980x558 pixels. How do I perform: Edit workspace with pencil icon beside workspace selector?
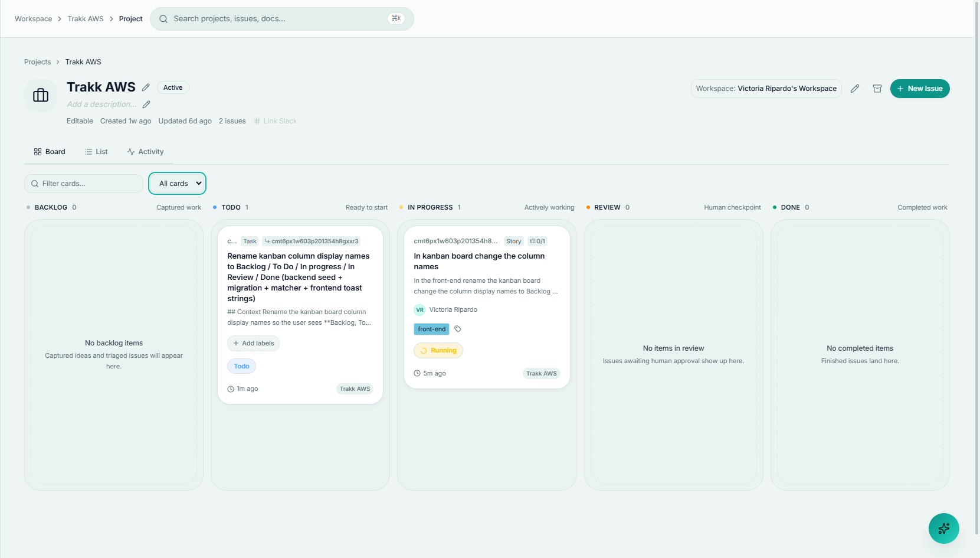tap(854, 89)
